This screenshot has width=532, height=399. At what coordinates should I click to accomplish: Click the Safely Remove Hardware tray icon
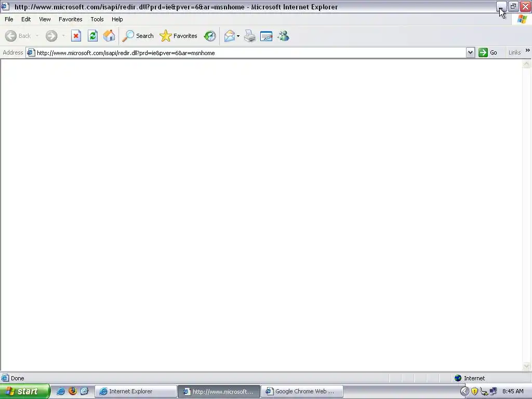484,392
